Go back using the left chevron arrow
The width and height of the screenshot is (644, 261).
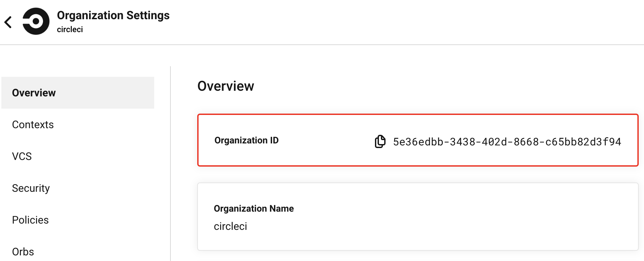pyautogui.click(x=8, y=22)
